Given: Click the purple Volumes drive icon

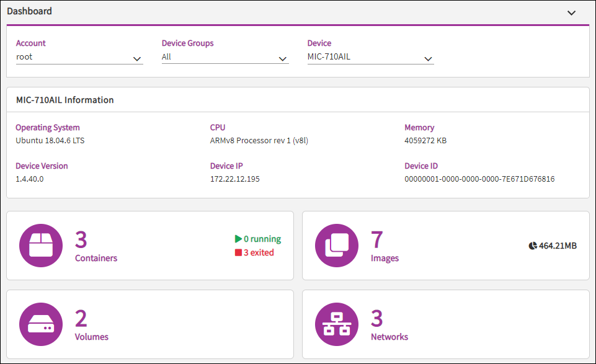Looking at the screenshot, I should pos(42,324).
